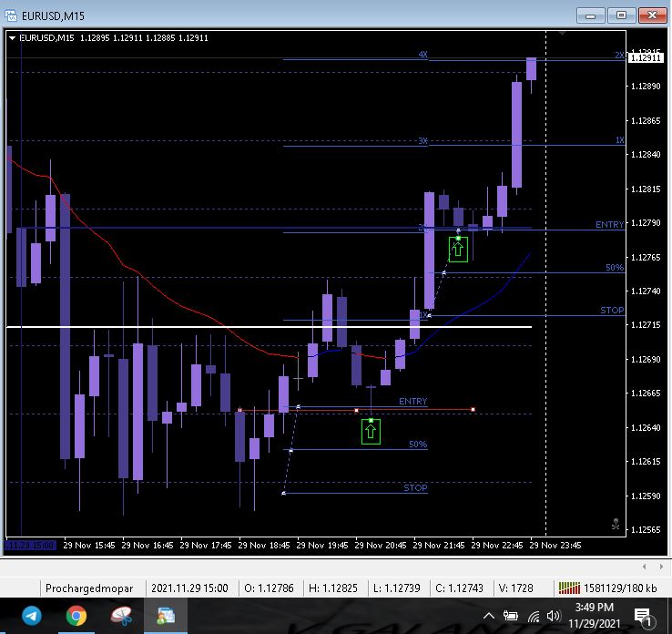Click the O: 1.12786 open price field
This screenshot has width=672, height=634.
[x=269, y=588]
